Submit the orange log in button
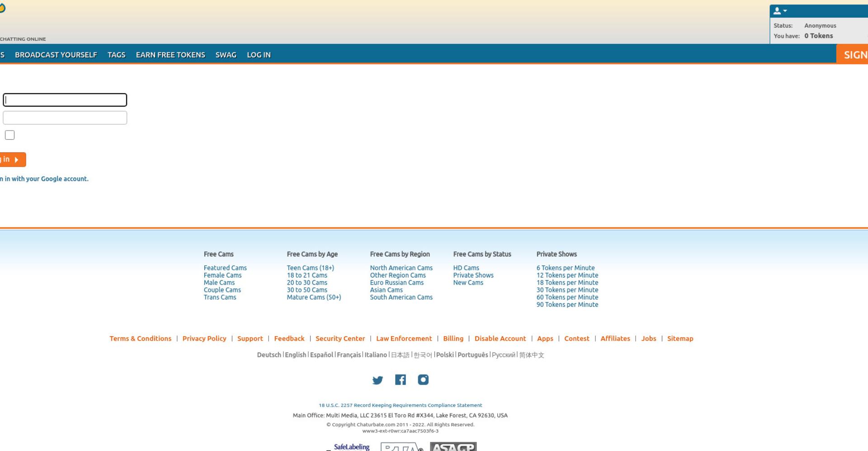The height and width of the screenshot is (451, 868). click(x=12, y=160)
